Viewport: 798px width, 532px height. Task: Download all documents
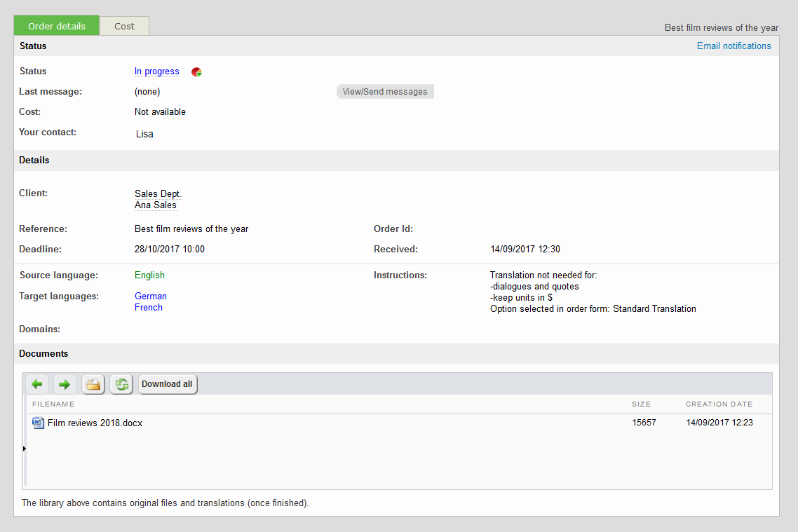(x=167, y=384)
